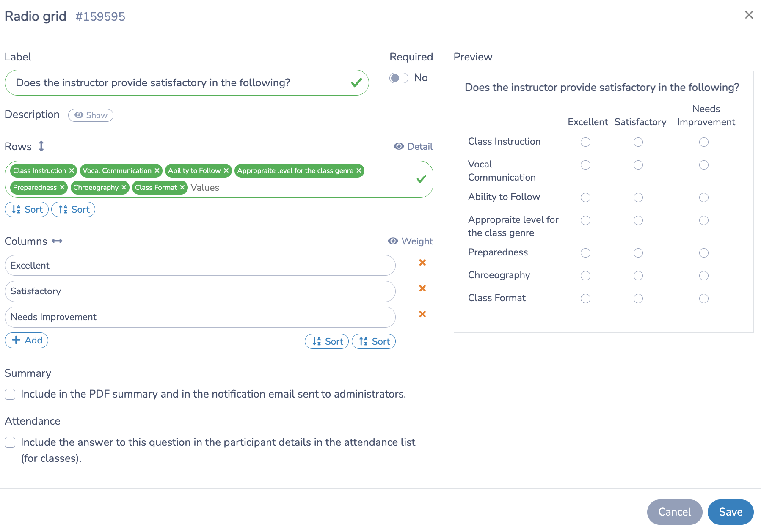This screenshot has height=532, width=761.
Task: Remove the Preparedness row tag
Action: point(62,187)
